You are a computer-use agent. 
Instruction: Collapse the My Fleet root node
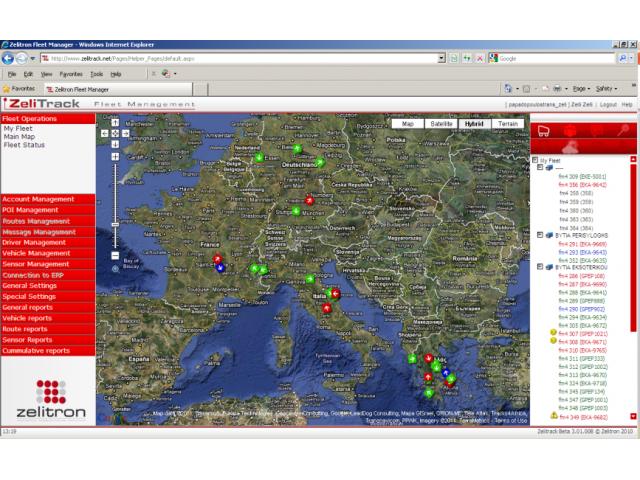pyautogui.click(x=535, y=160)
